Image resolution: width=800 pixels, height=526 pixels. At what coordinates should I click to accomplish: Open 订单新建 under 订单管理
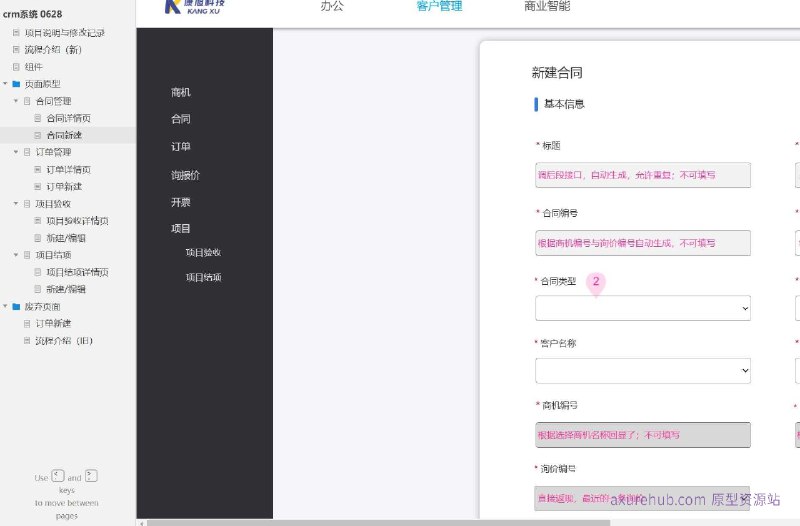click(64, 187)
